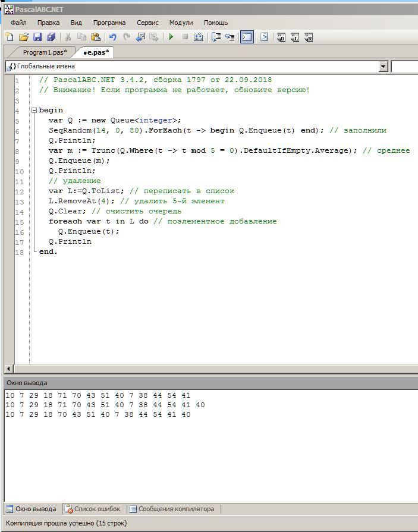Viewport: 418px width, 532px height.
Task: Save the current file
Action: point(37,37)
